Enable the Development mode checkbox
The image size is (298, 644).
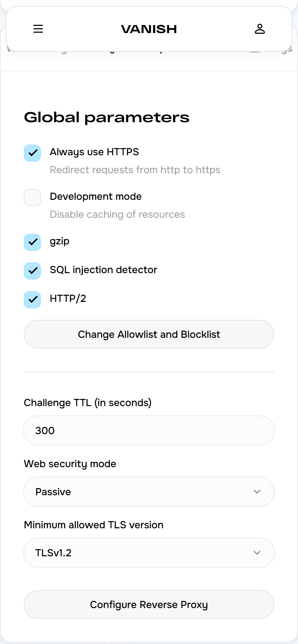[x=32, y=198]
